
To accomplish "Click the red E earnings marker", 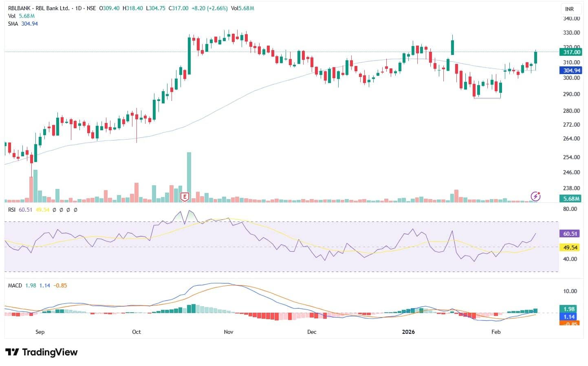I will tap(185, 197).
